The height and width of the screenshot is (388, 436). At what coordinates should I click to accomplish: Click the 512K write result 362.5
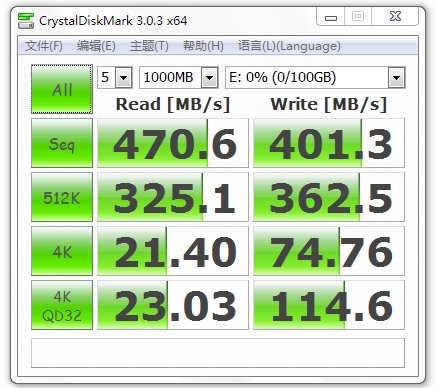point(329,197)
